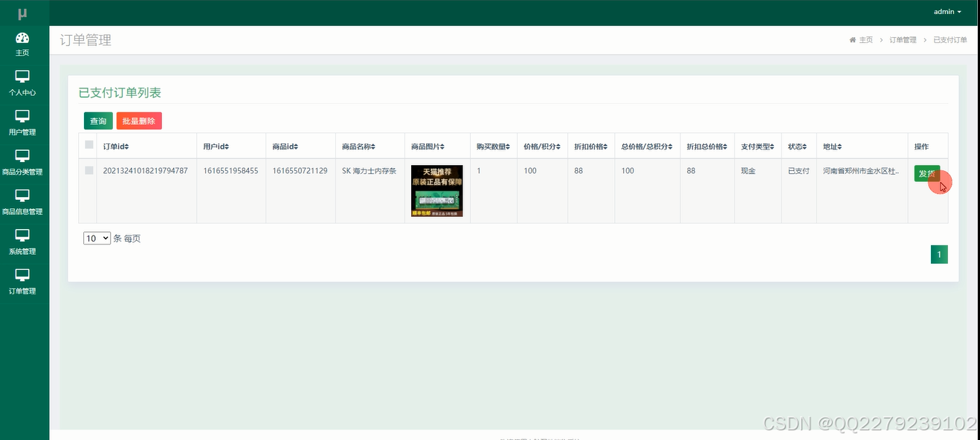The width and height of the screenshot is (980, 440).
Task: Toggle the select-all checkbox in table header
Action: pyautogui.click(x=89, y=145)
